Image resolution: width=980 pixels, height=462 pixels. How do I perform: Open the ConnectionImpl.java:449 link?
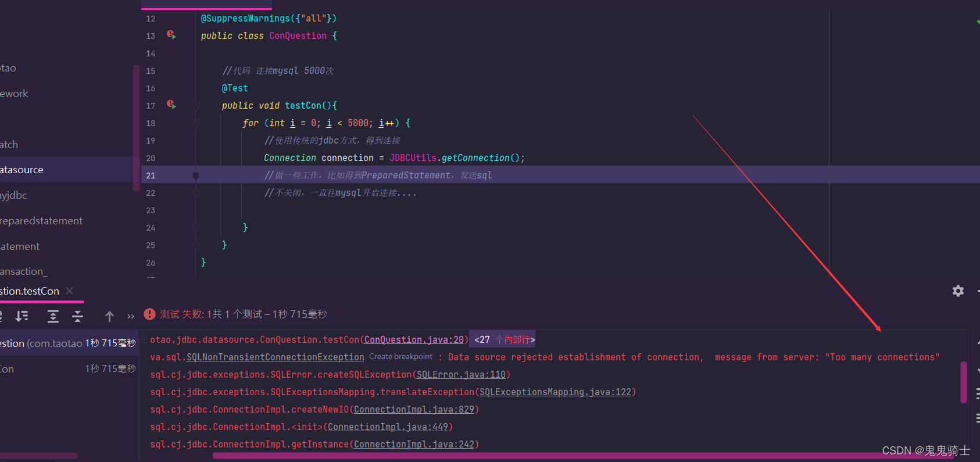(x=388, y=427)
